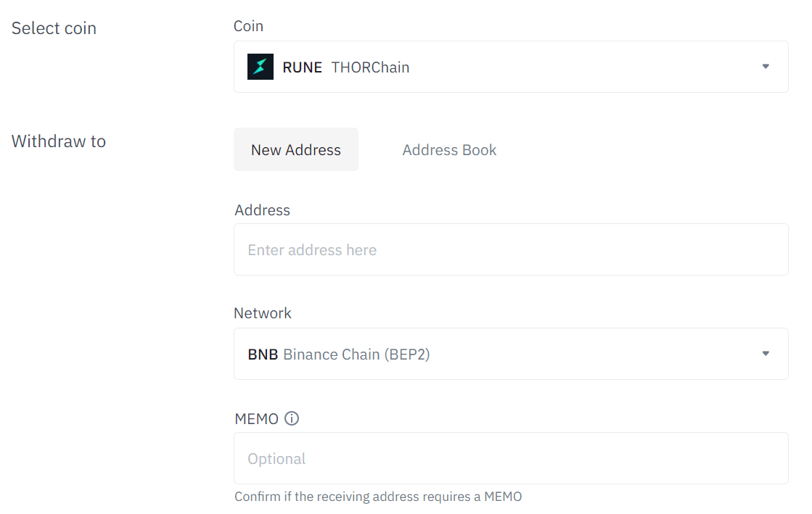Viewport: 812px width, 514px height.
Task: Click the "Select coin" section heading
Action: point(54,28)
